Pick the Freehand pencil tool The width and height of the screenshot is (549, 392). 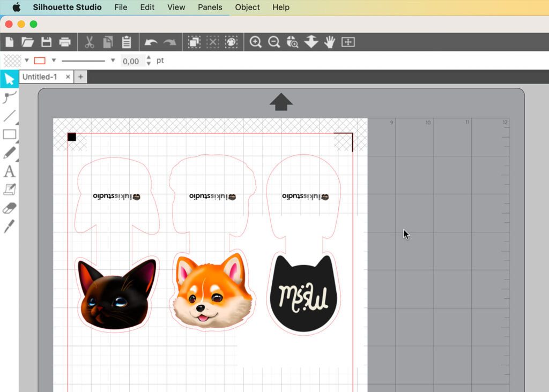point(9,153)
